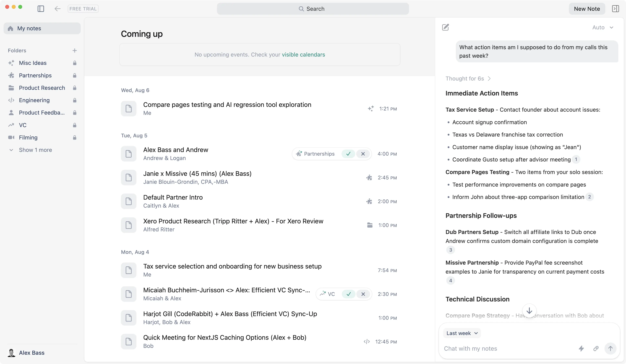Click the document icon for Alex Bass and Andrew
The width and height of the screenshot is (626, 364).
[129, 154]
